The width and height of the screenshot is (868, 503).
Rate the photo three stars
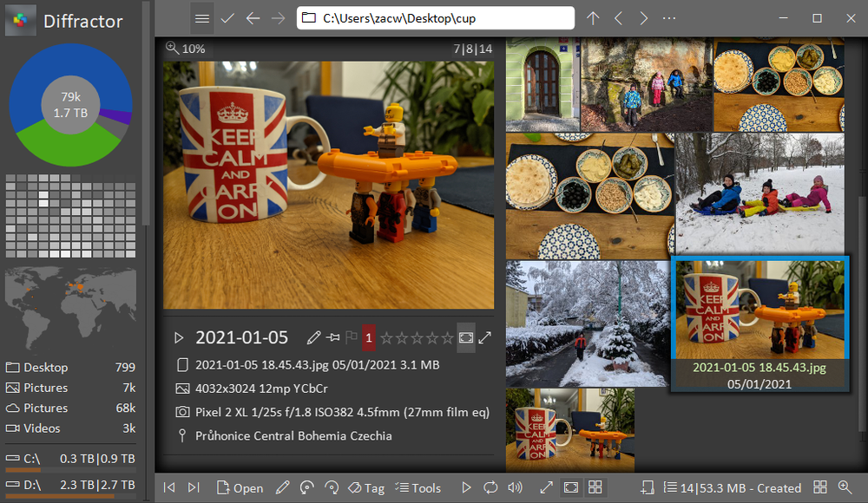click(x=417, y=338)
